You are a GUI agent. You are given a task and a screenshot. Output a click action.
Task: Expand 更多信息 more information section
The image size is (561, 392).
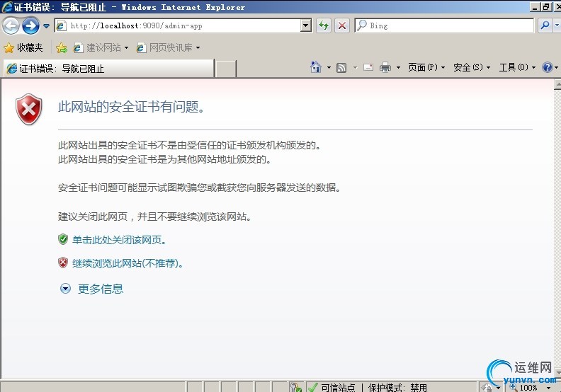point(91,289)
